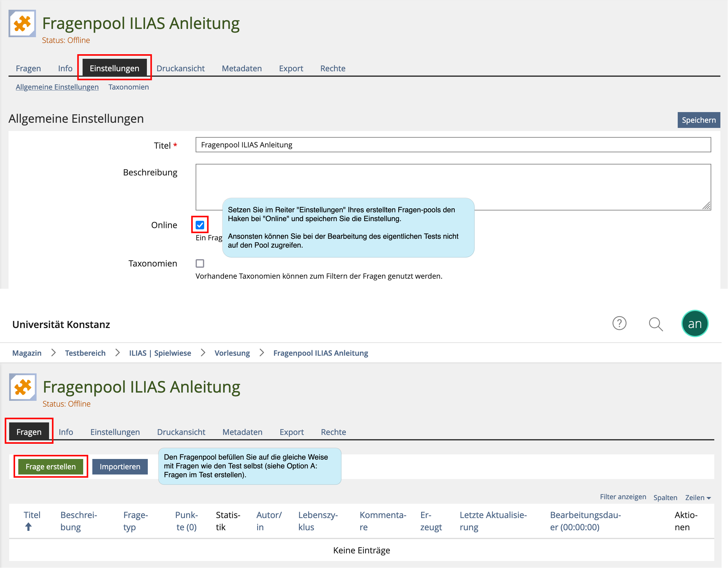Open the Rechte tab in upper view

tap(333, 68)
